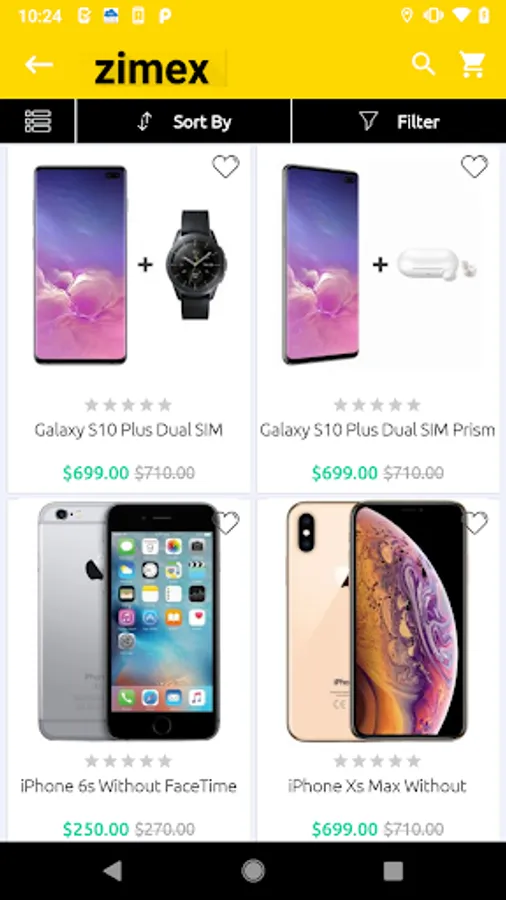
Task: Open the shopping cart icon
Action: point(473,65)
